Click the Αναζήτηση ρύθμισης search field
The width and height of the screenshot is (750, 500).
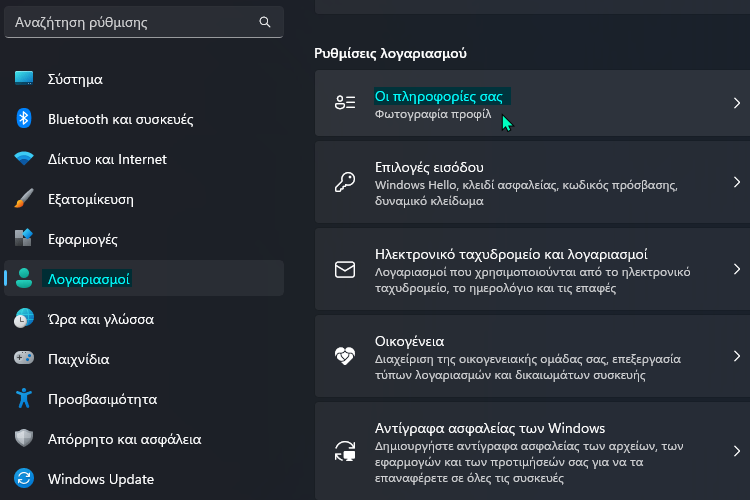pyautogui.click(x=144, y=22)
